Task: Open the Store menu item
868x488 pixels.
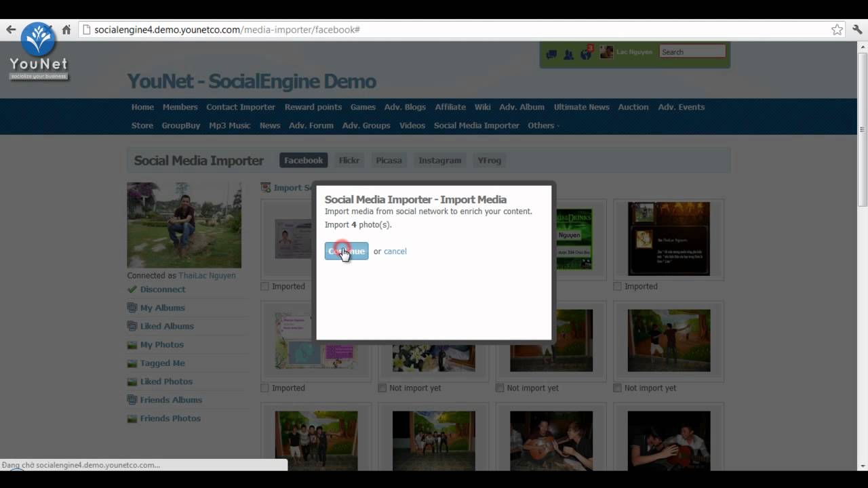Action: click(142, 125)
